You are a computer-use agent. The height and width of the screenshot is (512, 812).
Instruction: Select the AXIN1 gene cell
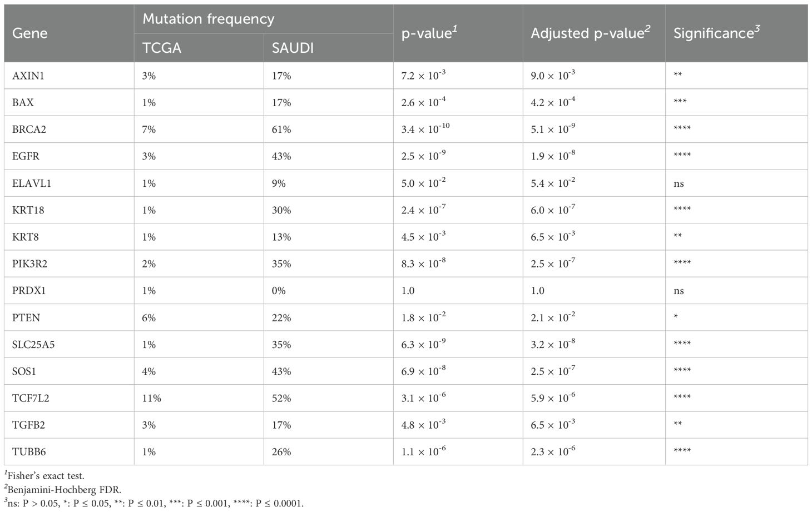[x=28, y=76]
